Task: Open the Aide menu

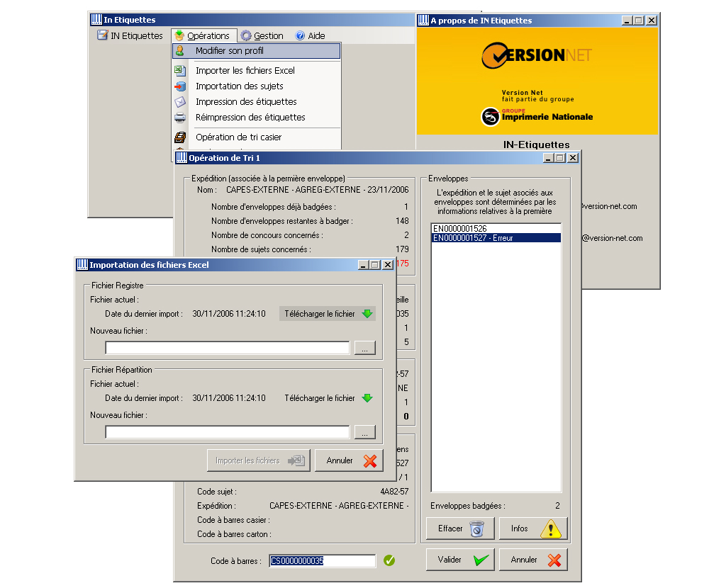Action: click(x=310, y=35)
